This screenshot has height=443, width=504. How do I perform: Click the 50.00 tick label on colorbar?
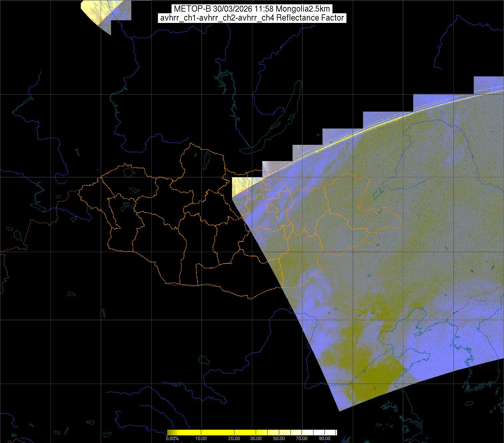(279, 438)
